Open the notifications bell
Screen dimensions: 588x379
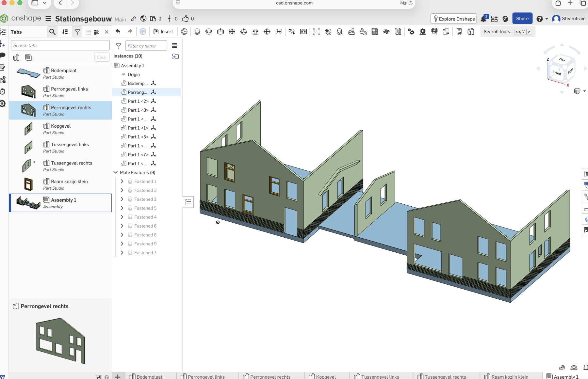click(x=483, y=19)
